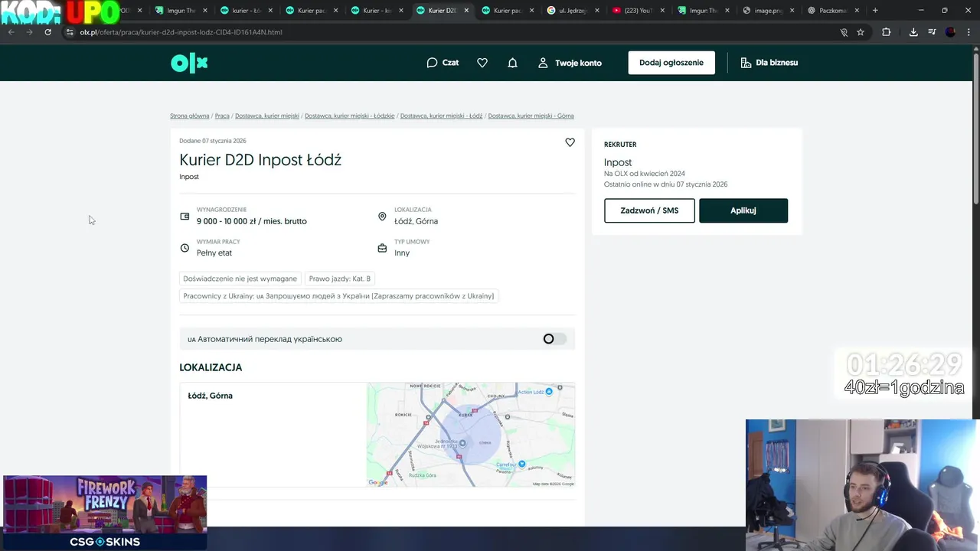Open browser downloads icon

tap(913, 32)
